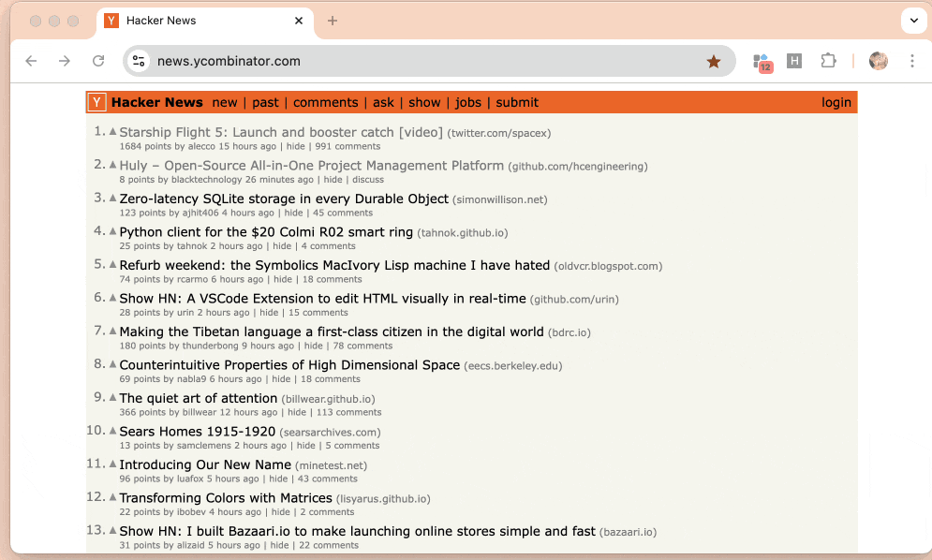
Task: Open 113 comments on quiet art story
Action: tap(348, 413)
